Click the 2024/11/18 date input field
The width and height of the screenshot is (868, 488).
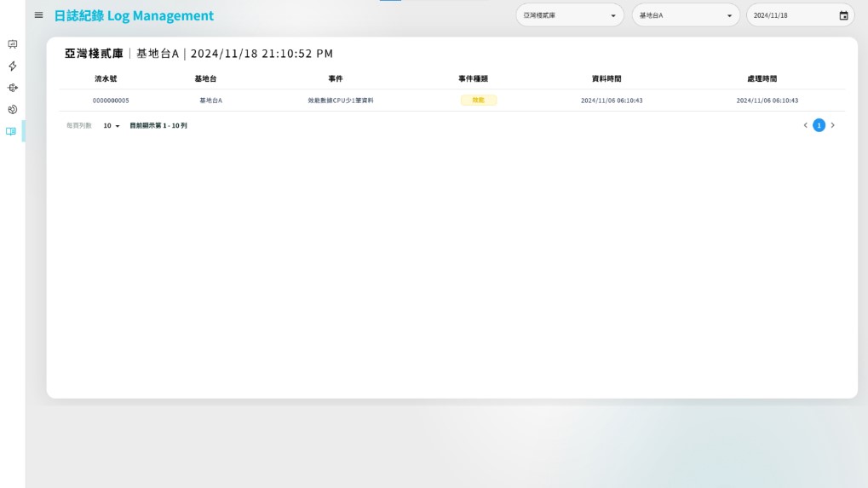click(x=788, y=15)
